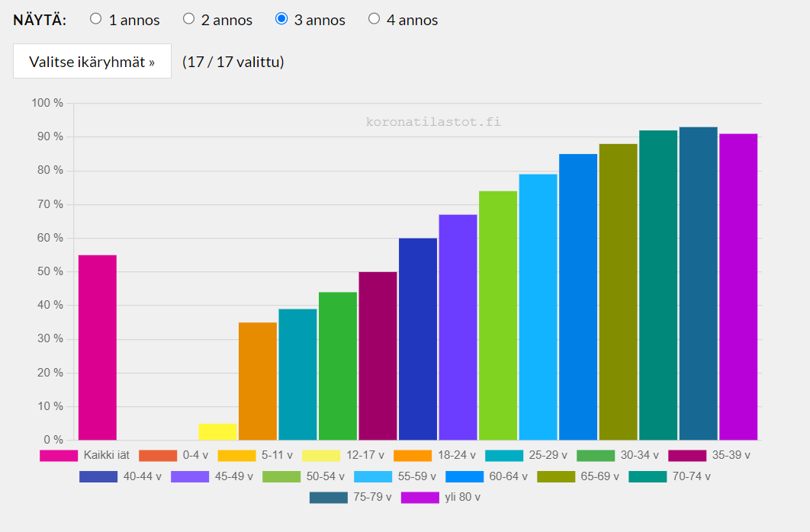Toggle the 18-24 v legend swatch
Viewport: 810px width, 532px height.
(x=413, y=456)
